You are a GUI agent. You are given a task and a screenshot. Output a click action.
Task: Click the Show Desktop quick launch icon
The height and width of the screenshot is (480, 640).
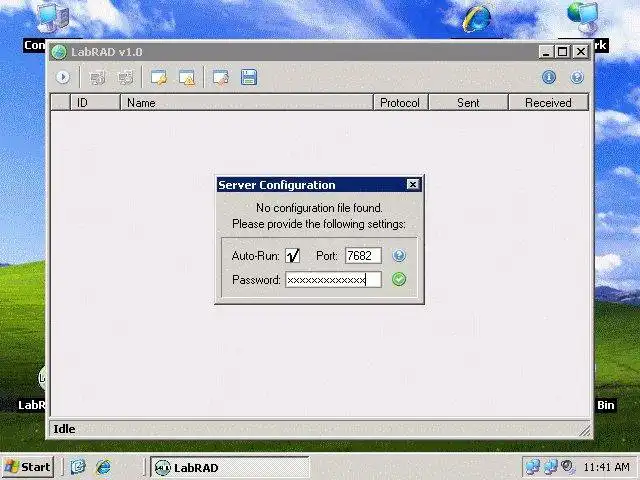point(78,467)
